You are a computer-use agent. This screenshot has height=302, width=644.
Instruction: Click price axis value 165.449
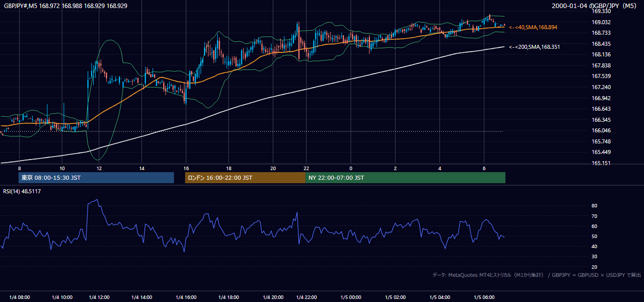tap(601, 152)
